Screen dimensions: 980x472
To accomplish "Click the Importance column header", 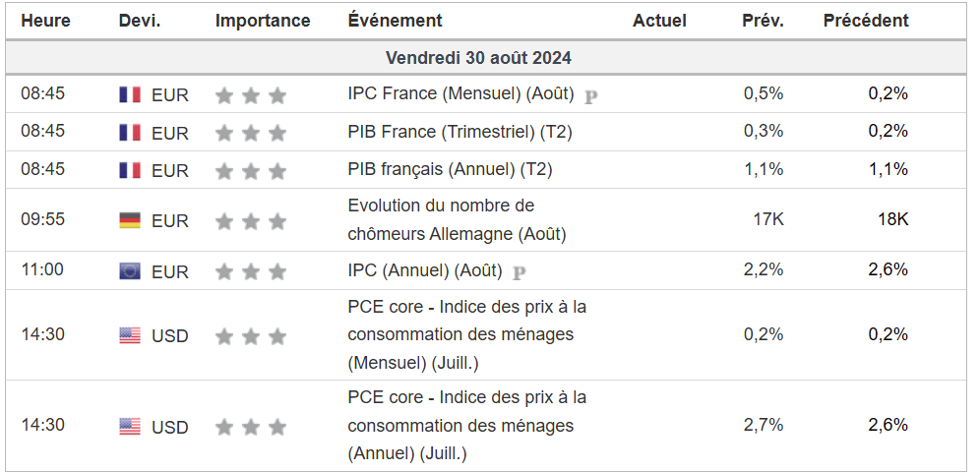I will point(263,21).
